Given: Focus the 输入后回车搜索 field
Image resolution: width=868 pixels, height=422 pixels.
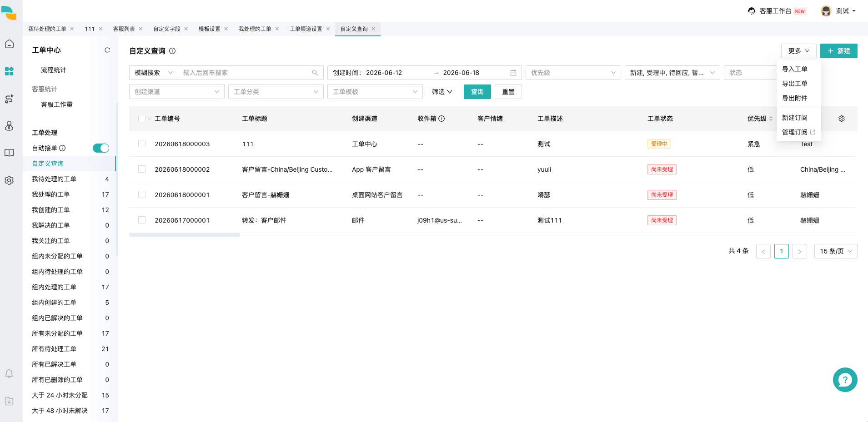Looking at the screenshot, I should [246, 73].
